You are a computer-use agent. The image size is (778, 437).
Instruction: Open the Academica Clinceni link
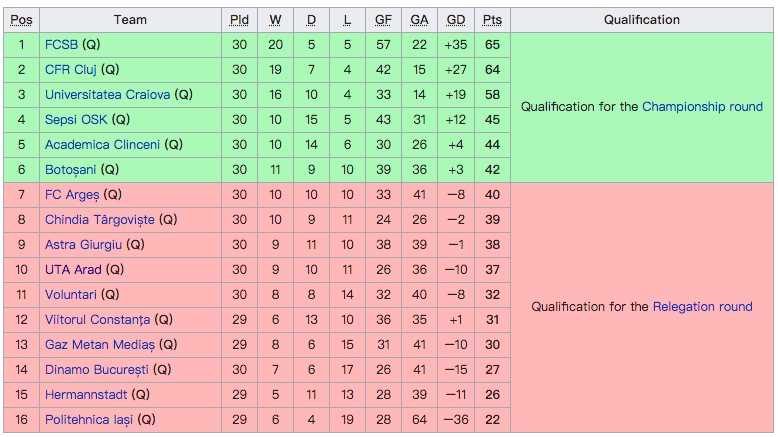(102, 145)
